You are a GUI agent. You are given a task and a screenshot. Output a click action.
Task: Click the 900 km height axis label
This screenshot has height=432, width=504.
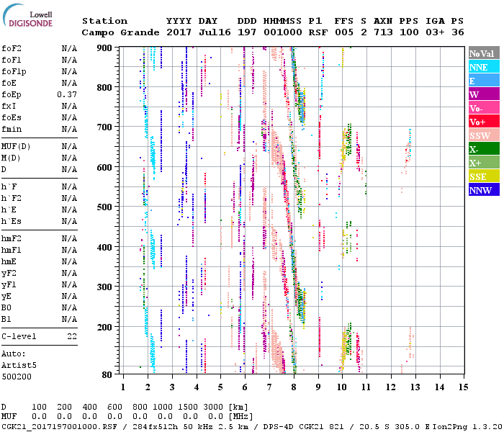pyautogui.click(x=104, y=48)
